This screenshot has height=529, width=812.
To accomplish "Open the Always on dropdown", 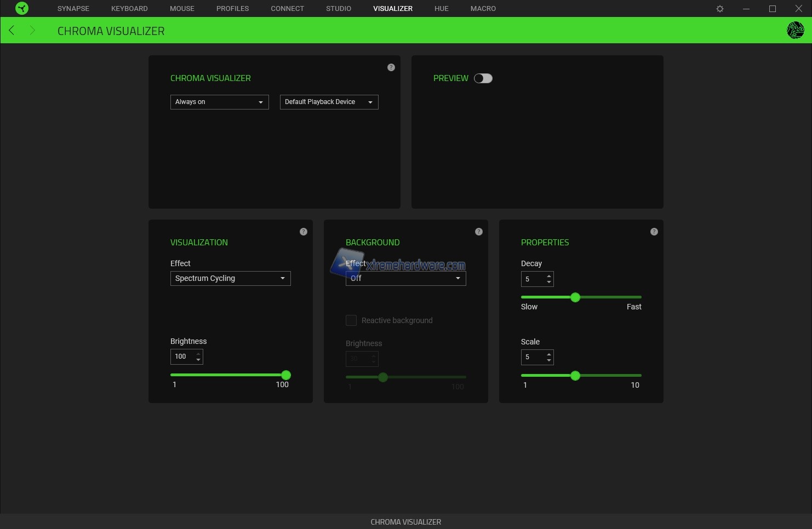I will click(x=219, y=102).
